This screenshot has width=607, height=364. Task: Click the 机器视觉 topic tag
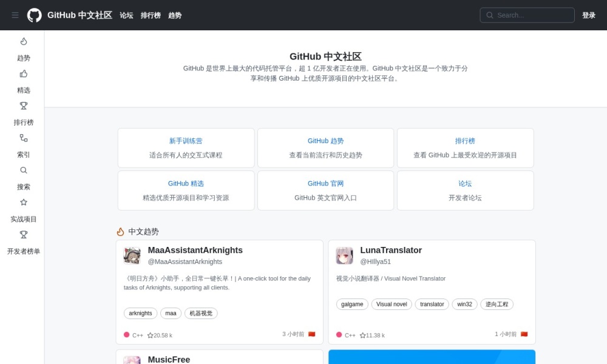[201, 313]
